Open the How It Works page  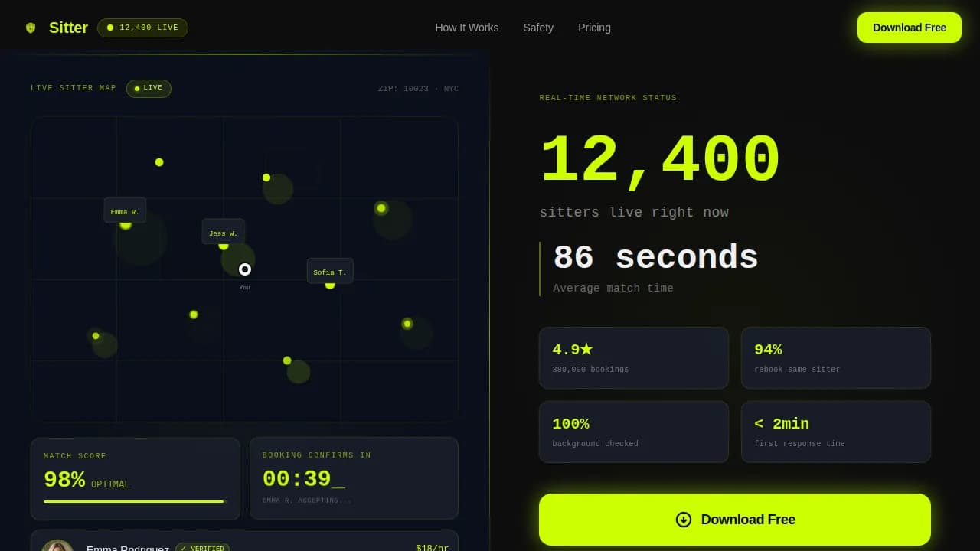click(x=467, y=28)
